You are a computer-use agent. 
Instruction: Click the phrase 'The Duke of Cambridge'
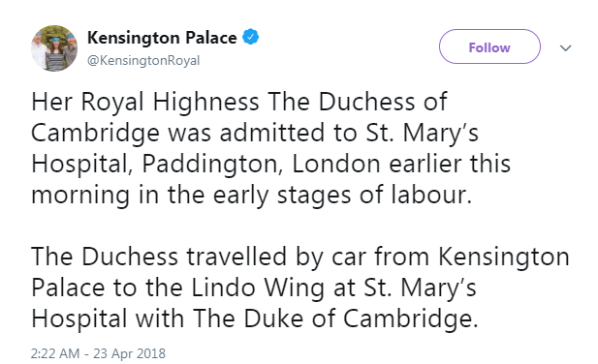tap(332, 318)
